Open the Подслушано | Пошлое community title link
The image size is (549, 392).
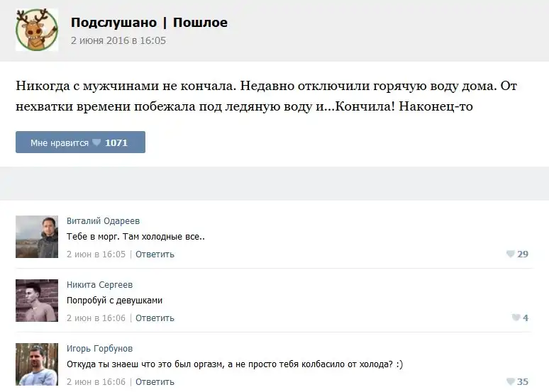coord(149,23)
